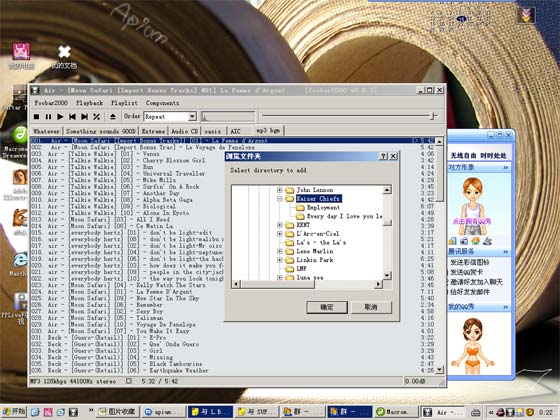560x420 pixels.
Task: Open the 开始 Start button
Action: coord(13,412)
